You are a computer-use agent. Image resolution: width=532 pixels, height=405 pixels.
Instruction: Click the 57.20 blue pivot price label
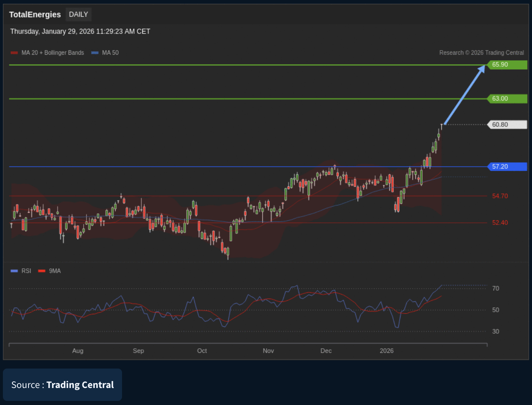tap(507, 166)
